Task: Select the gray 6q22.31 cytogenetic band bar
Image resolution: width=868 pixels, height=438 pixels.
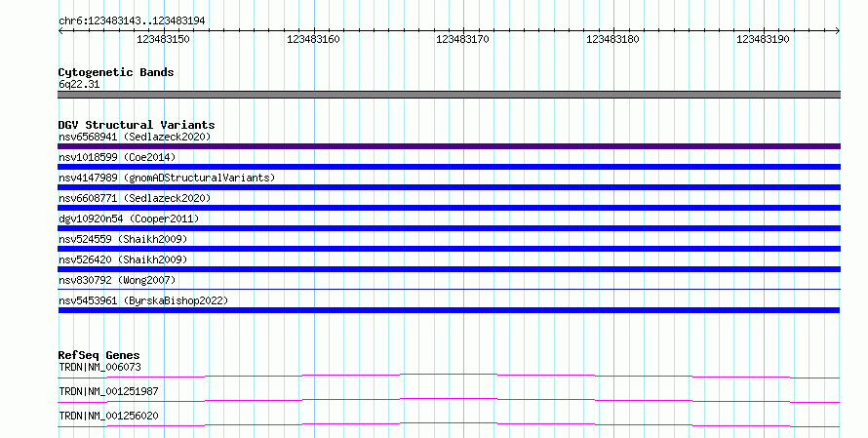Action: click(449, 95)
